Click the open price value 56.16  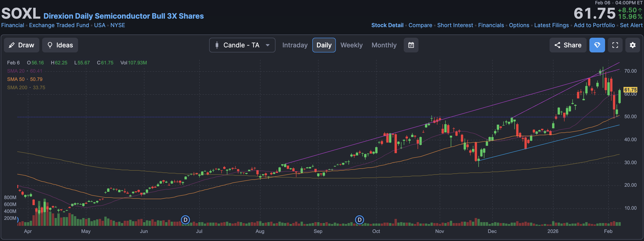click(x=38, y=63)
